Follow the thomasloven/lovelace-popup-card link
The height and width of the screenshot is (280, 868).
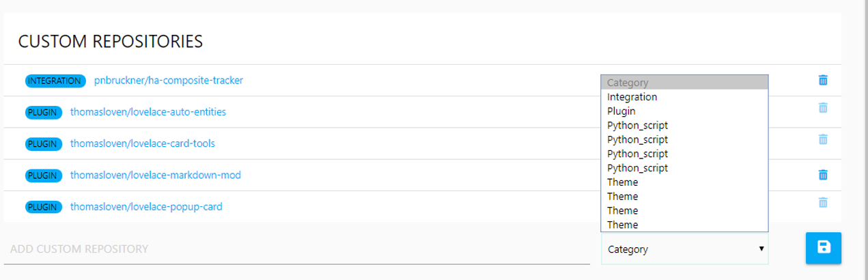tap(146, 206)
